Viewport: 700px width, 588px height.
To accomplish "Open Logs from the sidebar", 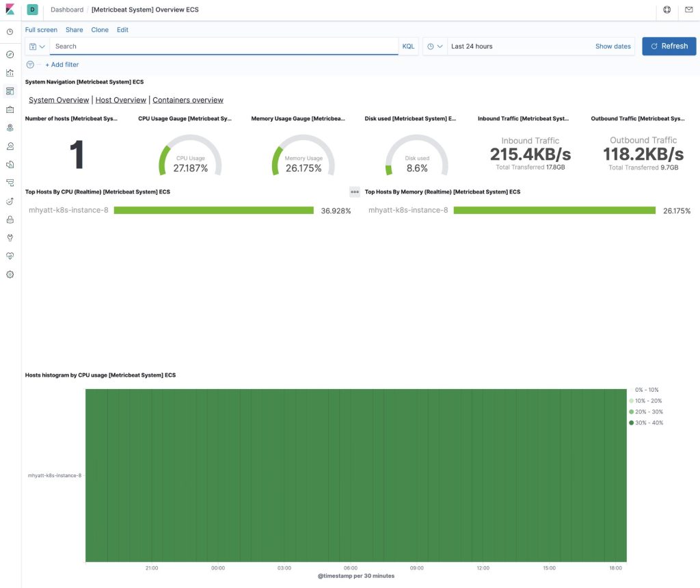I will click(x=10, y=183).
